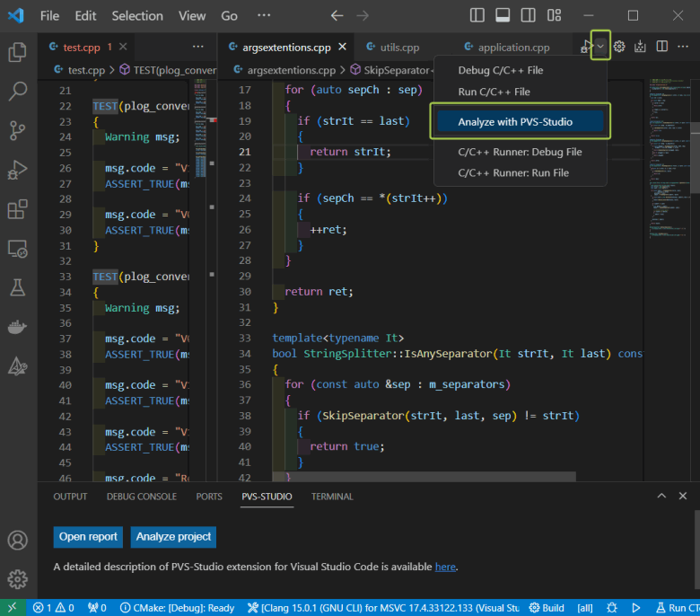
Task: Toggle the primary side bar layout button
Action: 478,15
